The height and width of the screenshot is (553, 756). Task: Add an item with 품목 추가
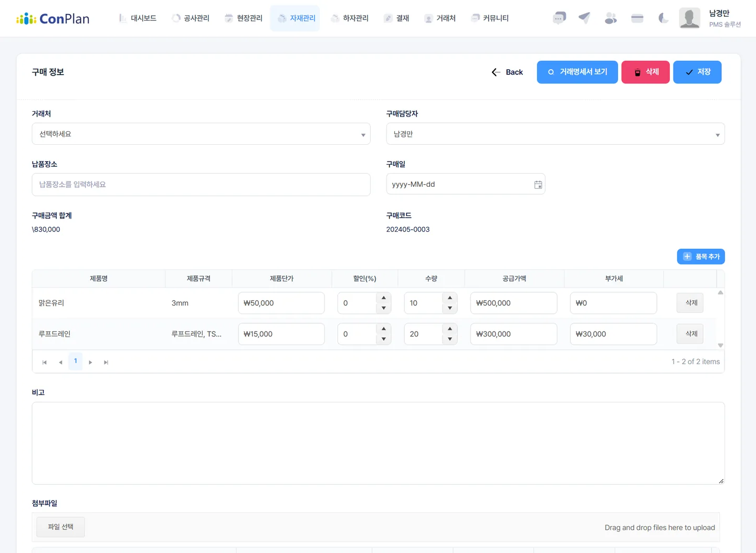pos(701,257)
